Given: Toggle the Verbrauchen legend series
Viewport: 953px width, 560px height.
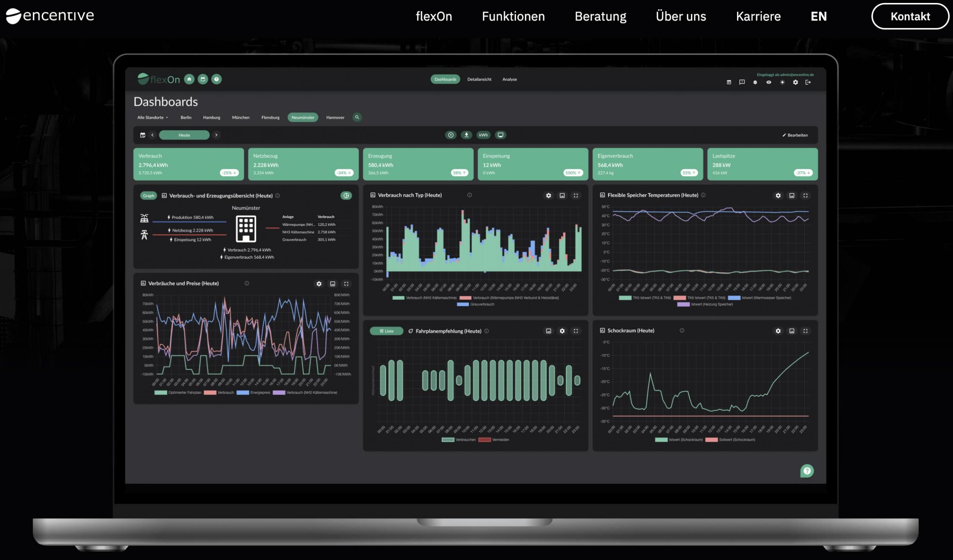Looking at the screenshot, I should tap(459, 440).
